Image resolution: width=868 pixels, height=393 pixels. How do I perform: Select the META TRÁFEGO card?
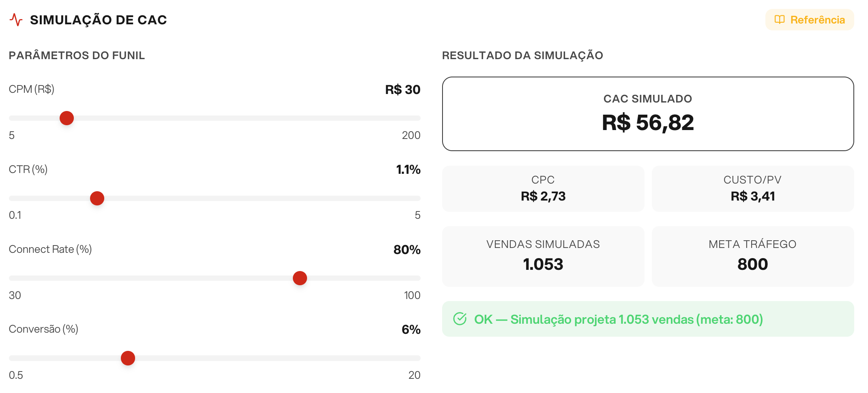pyautogui.click(x=752, y=256)
